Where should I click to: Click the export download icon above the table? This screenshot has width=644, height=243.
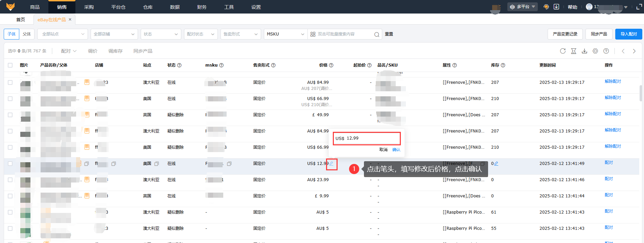point(584,51)
